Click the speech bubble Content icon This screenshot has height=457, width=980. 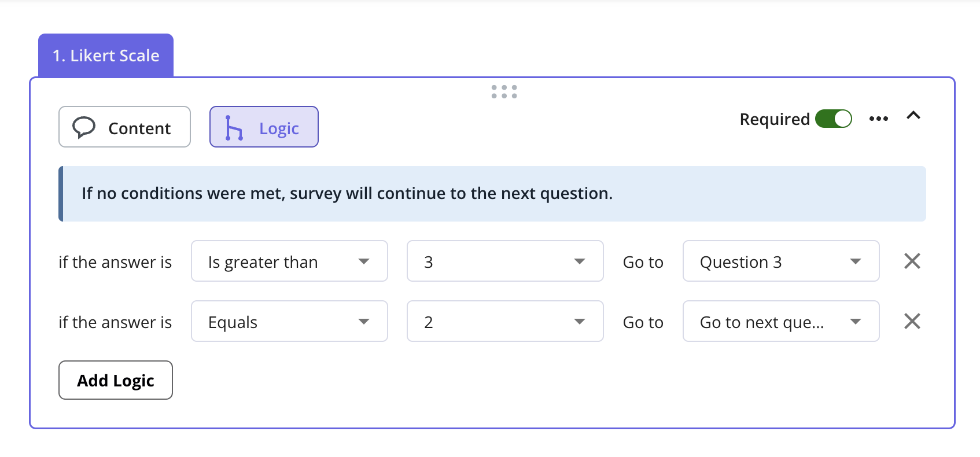click(84, 127)
